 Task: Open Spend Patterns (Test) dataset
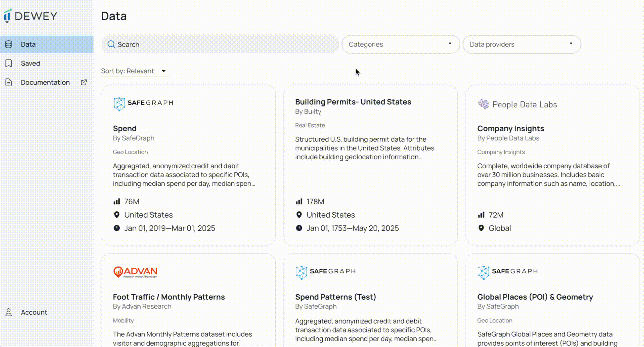(x=336, y=297)
